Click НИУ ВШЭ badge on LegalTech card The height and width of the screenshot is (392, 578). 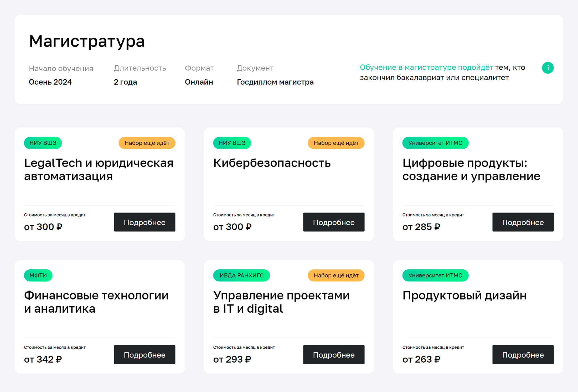point(43,143)
